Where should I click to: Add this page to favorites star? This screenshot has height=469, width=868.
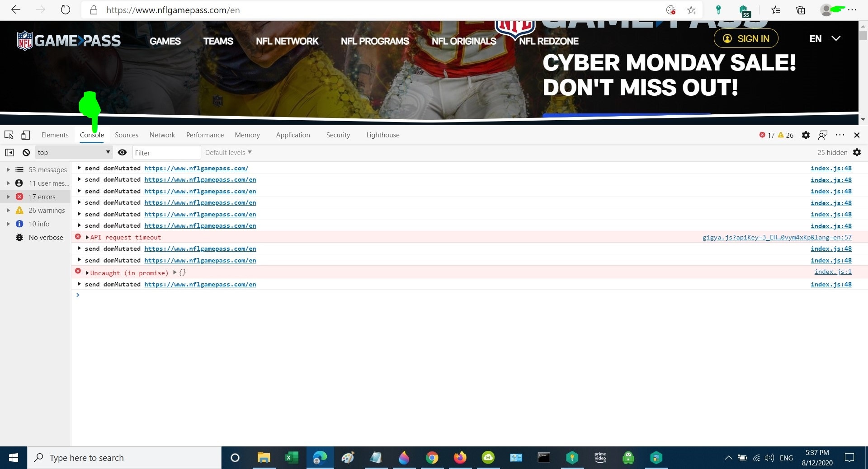(x=691, y=10)
